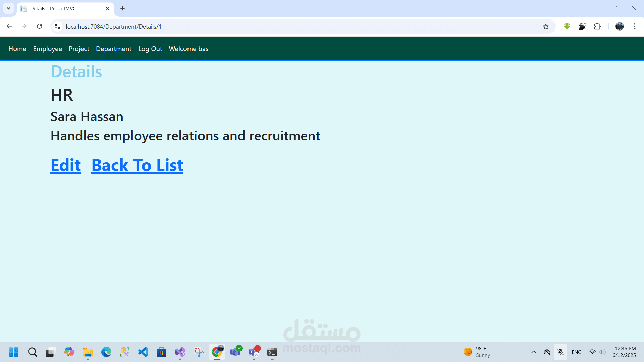Click the green download extension icon

pyautogui.click(x=567, y=26)
